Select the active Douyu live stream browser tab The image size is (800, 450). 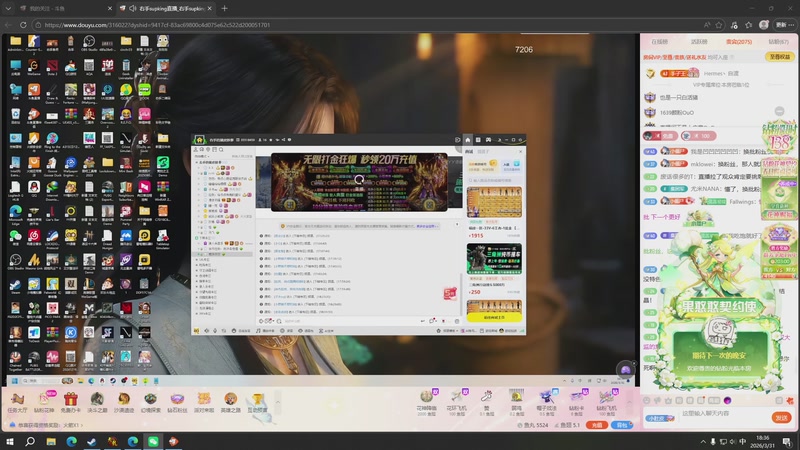(x=166, y=9)
